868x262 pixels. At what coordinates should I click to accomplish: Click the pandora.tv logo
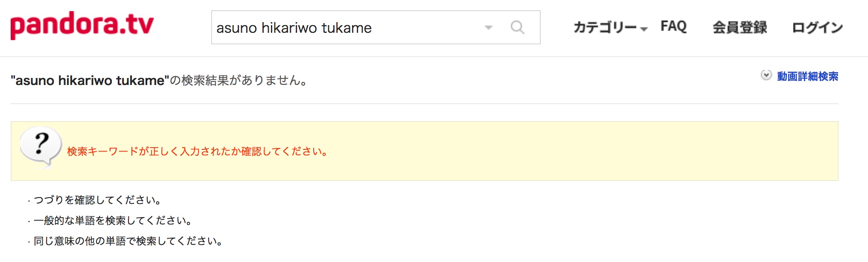tap(82, 26)
